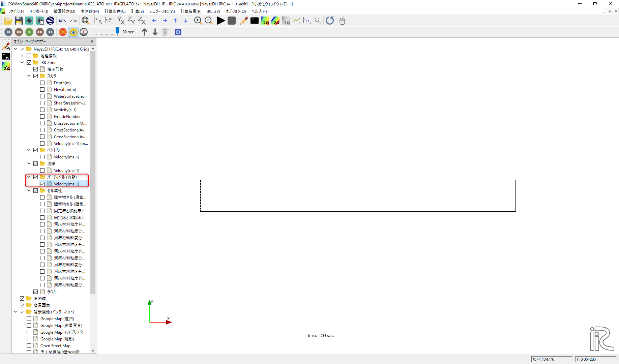Collapse the セル属性 folder
Image resolution: width=619 pixels, height=364 pixels.
(29, 190)
